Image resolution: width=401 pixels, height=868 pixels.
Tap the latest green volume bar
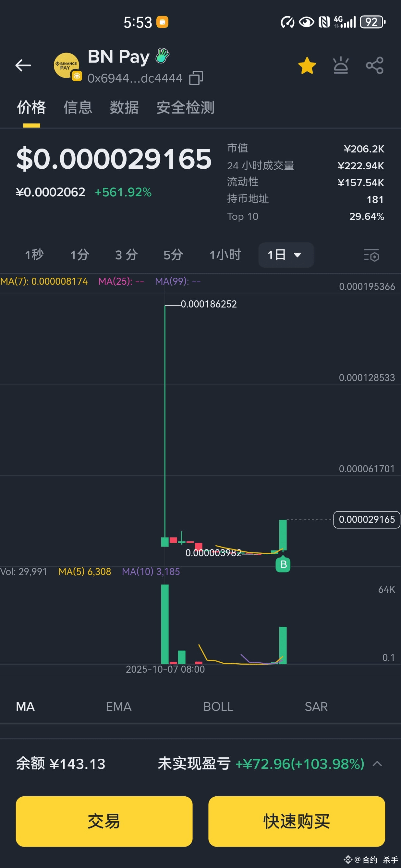point(283,645)
